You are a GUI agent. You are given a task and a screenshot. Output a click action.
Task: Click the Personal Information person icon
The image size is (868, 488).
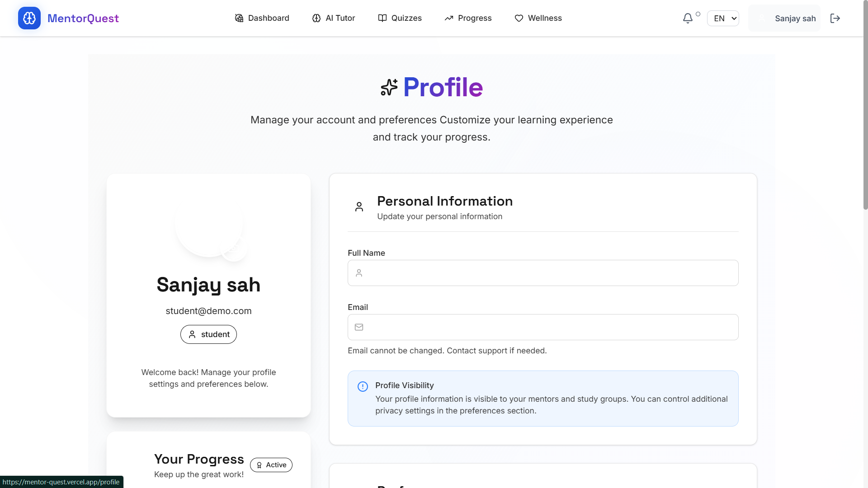pyautogui.click(x=359, y=207)
